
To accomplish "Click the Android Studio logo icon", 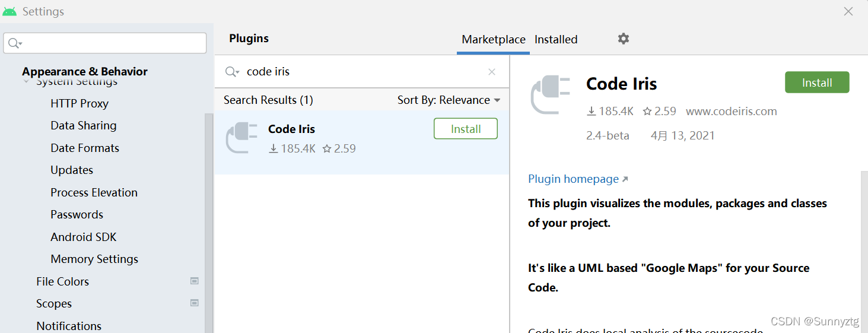I will 9,11.
